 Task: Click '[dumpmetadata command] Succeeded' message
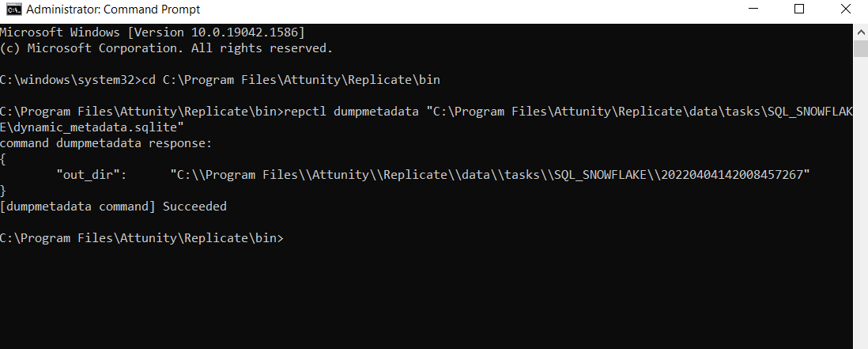113,207
